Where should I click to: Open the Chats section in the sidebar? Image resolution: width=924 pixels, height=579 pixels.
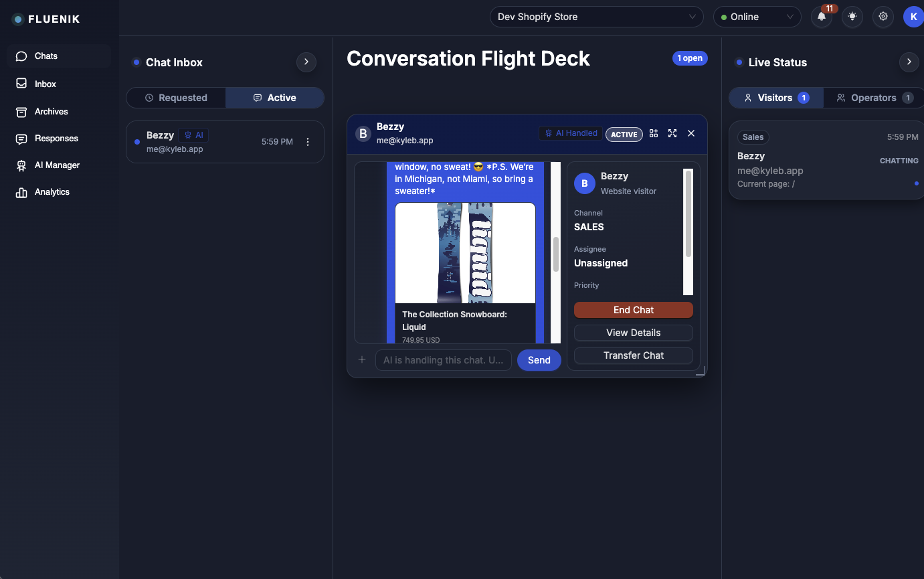47,56
